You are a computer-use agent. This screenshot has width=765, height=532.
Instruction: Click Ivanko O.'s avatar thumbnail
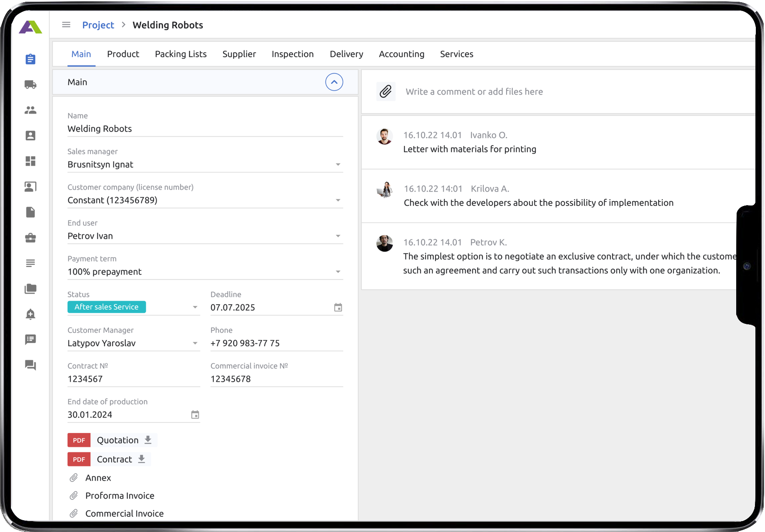coord(384,136)
